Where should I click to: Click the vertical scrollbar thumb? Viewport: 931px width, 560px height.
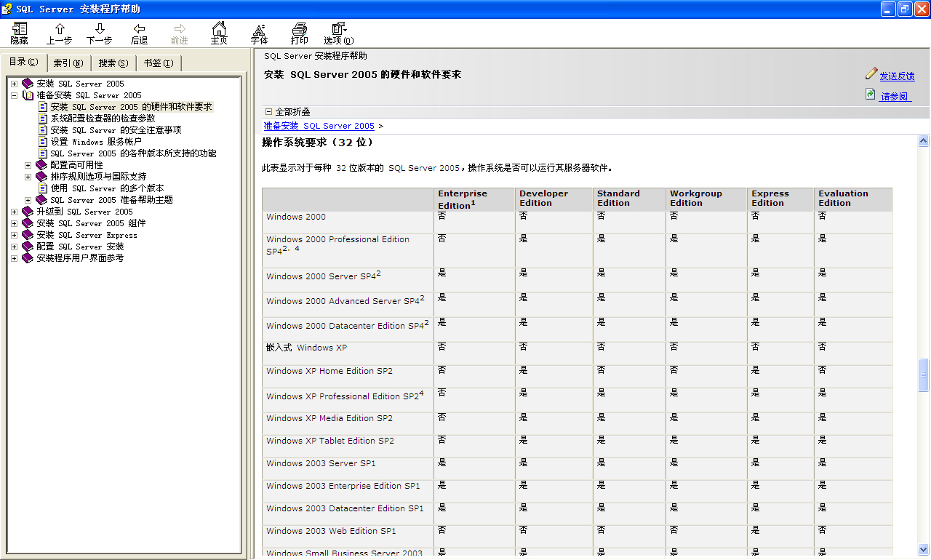click(924, 375)
